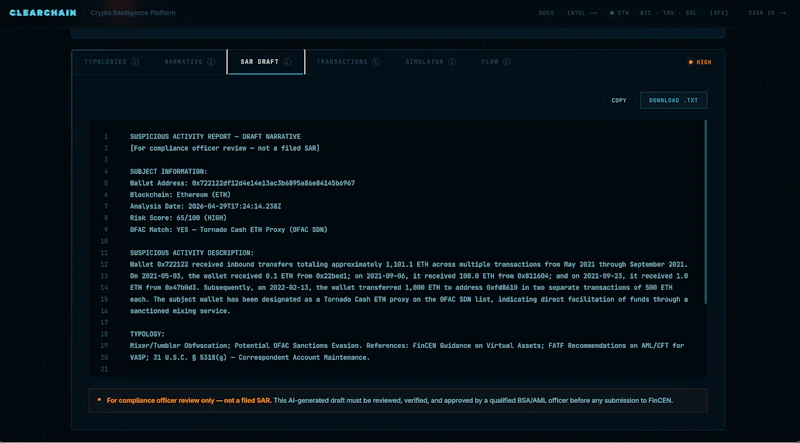Click the TRX network label in header
800x443 pixels.
tap(668, 13)
